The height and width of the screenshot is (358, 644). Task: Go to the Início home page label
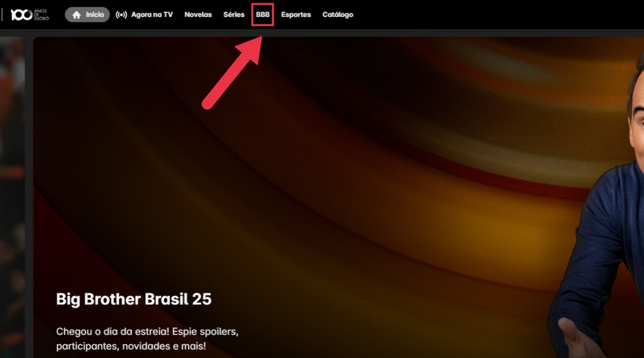pyautogui.click(x=95, y=14)
